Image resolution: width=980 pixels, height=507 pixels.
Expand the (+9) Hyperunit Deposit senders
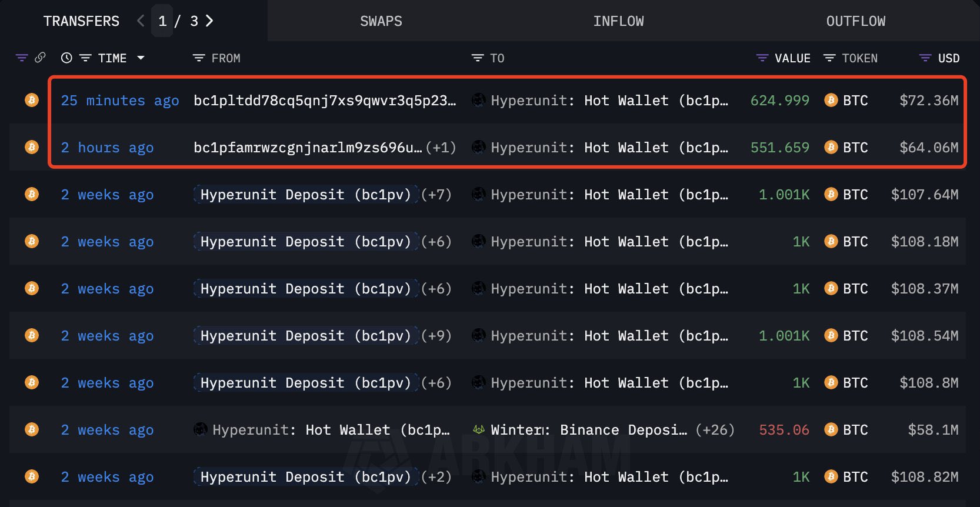tap(436, 336)
